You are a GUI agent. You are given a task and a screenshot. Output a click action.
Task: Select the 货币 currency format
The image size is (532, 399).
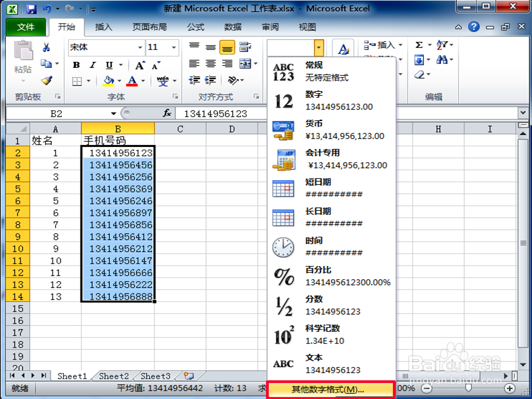(x=331, y=130)
